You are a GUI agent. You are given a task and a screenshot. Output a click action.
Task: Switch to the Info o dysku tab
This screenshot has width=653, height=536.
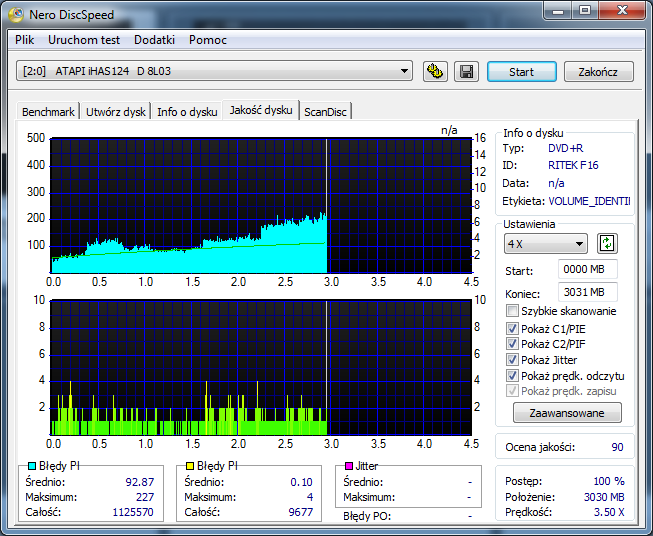click(187, 112)
